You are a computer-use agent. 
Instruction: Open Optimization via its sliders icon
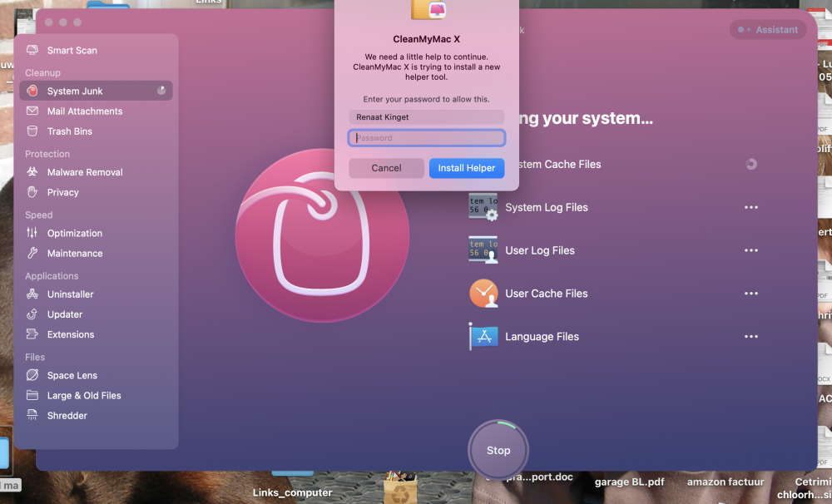(x=32, y=234)
